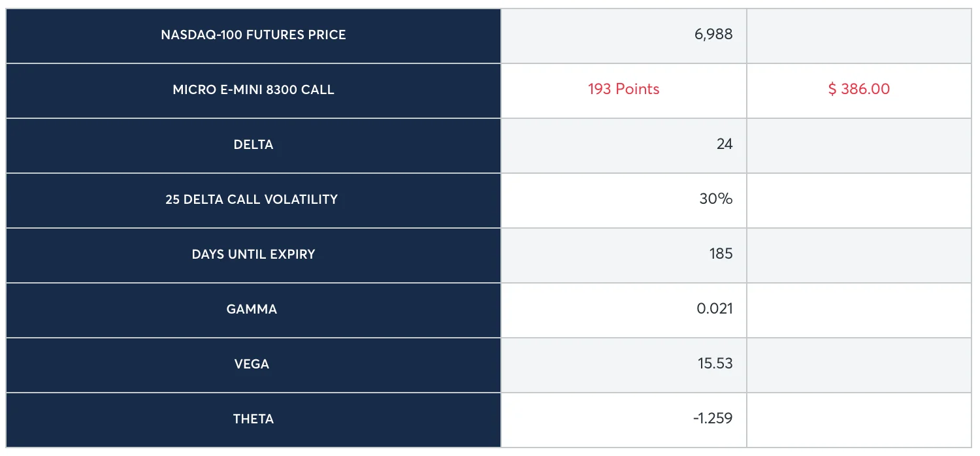Select the delta value 24
The width and height of the screenshot is (980, 456).
[x=724, y=144]
